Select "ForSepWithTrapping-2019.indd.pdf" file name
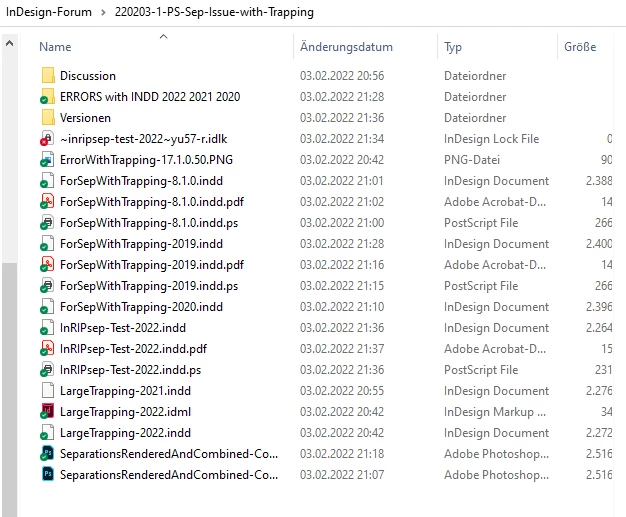The width and height of the screenshot is (626, 517). tap(152, 265)
